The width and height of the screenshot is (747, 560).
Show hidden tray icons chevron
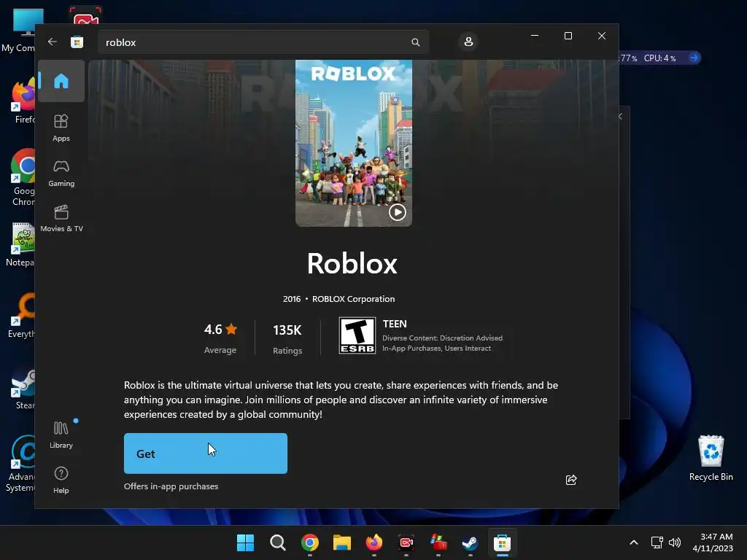[634, 542]
